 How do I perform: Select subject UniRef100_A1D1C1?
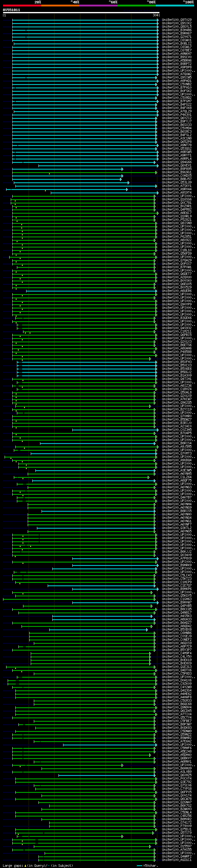pos(176,860)
